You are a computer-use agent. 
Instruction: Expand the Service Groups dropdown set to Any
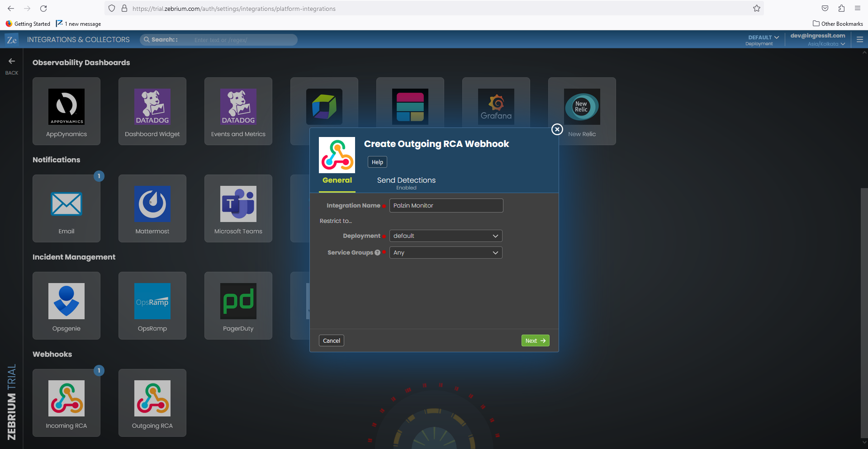[446, 253]
